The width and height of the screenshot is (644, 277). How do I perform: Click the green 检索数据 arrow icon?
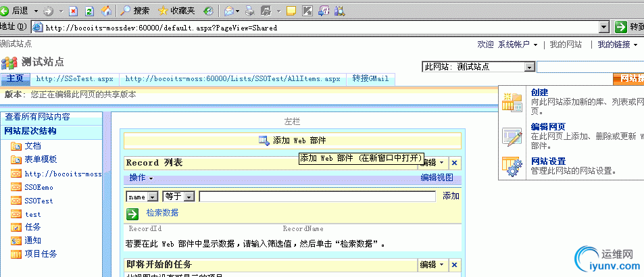pyautogui.click(x=132, y=213)
